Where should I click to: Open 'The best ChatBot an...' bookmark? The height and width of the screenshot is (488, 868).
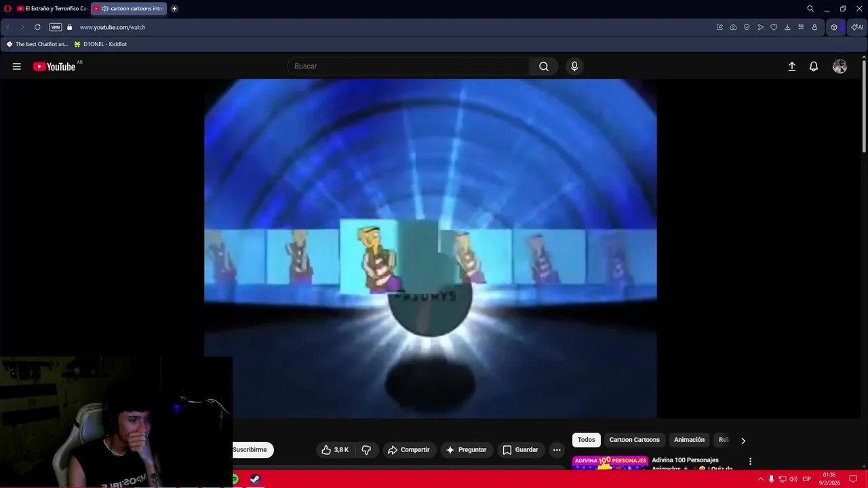click(37, 44)
